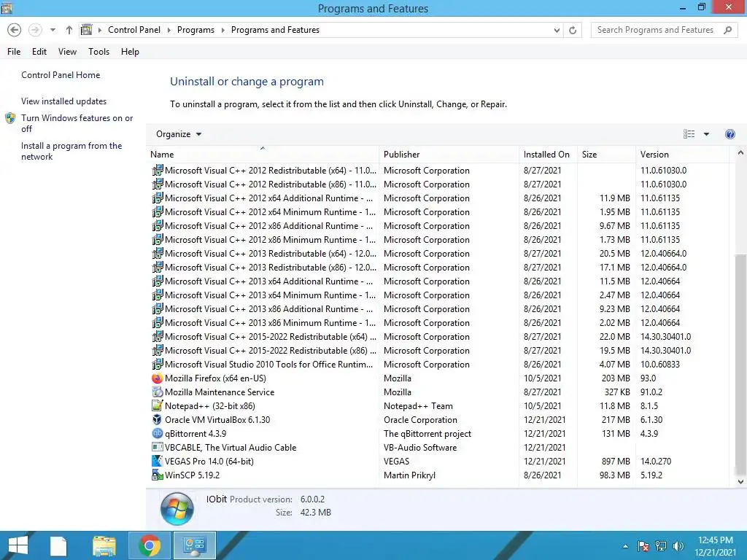Open the Organize dropdown

pyautogui.click(x=179, y=134)
